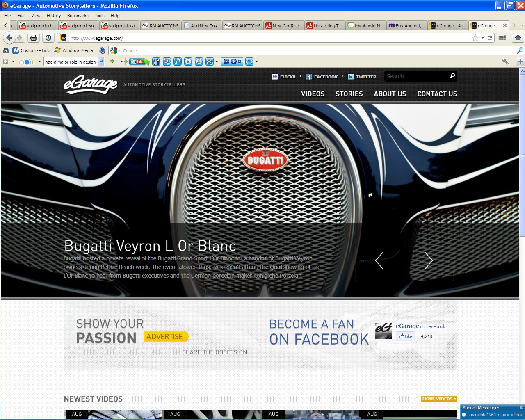
Task: Click the blue wrench toolbar icon
Action: [199, 62]
